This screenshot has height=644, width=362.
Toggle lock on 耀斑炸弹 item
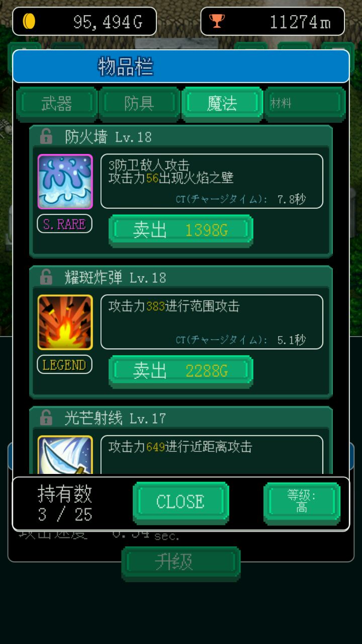point(46,277)
